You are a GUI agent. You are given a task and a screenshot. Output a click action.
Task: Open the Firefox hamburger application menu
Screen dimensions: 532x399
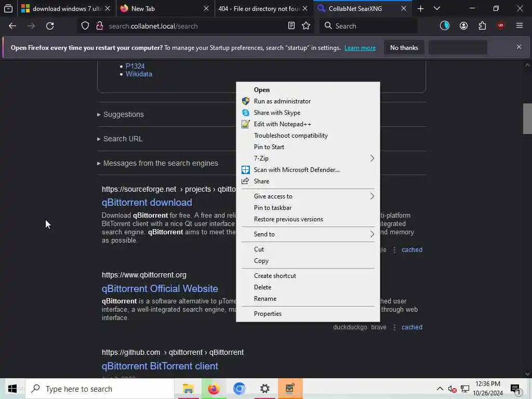520,26
